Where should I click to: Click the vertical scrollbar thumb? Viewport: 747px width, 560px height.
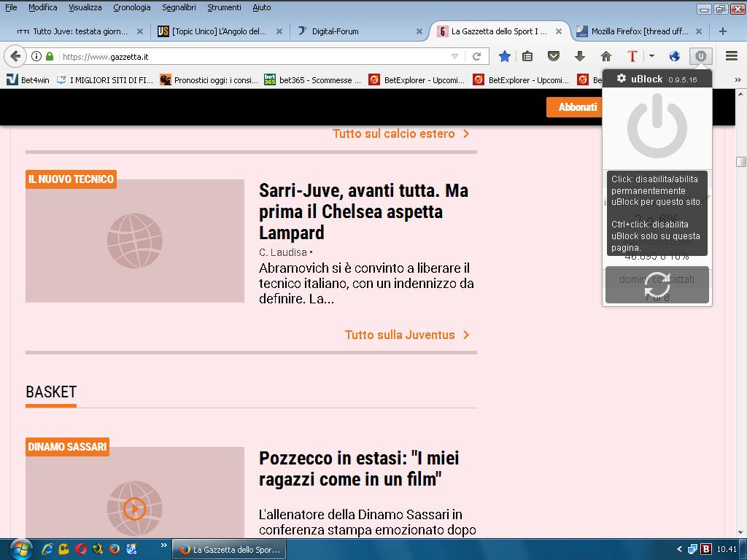tap(741, 161)
